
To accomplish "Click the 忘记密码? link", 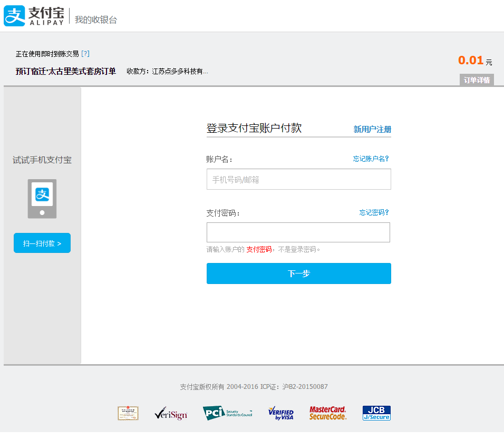I will [x=374, y=212].
